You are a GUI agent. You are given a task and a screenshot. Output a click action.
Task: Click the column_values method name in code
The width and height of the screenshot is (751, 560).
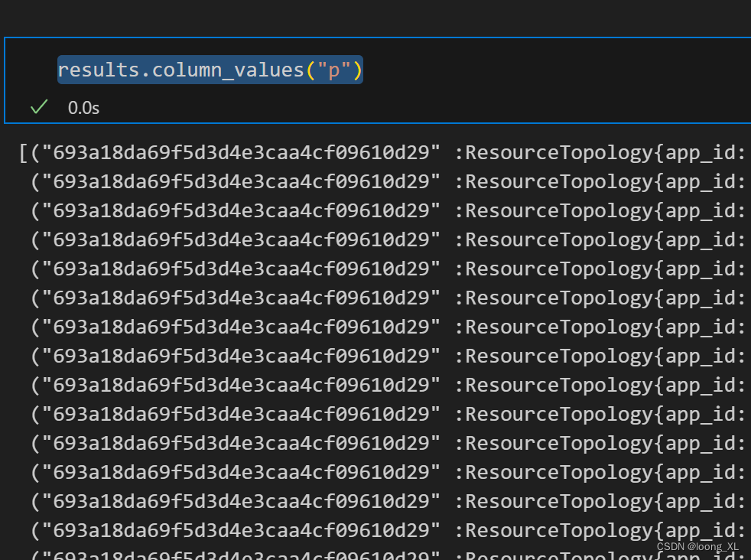coord(229,70)
